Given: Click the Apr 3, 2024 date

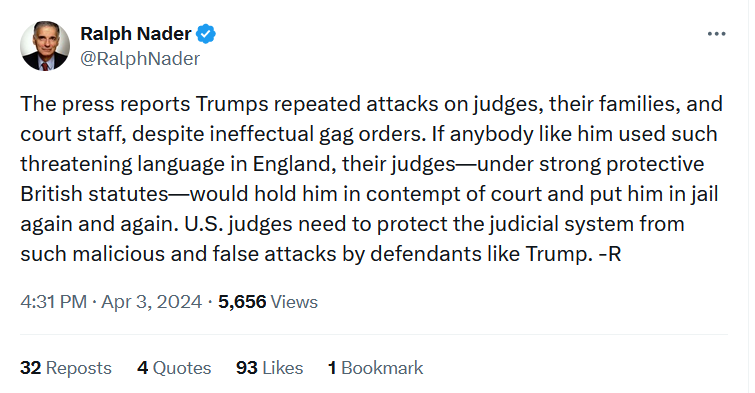Looking at the screenshot, I should (151, 302).
